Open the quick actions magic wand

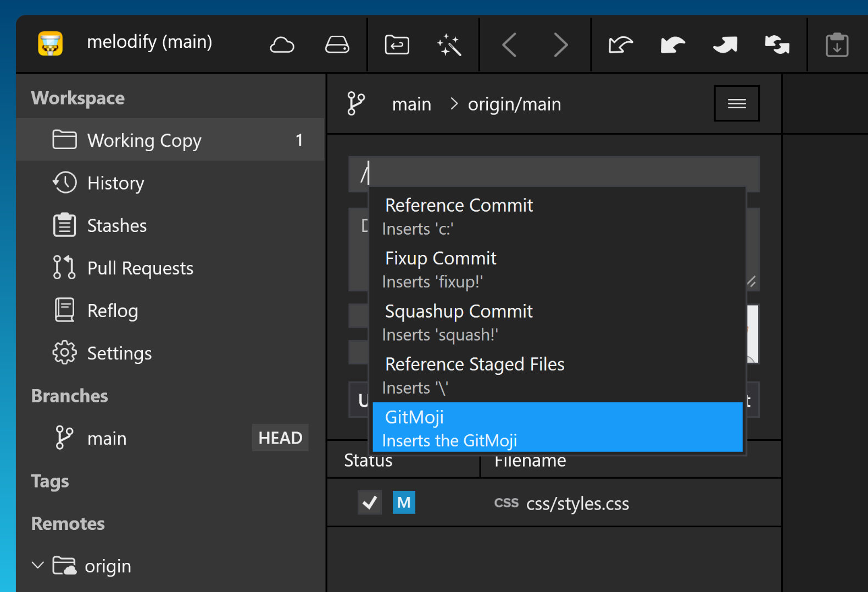[x=449, y=45]
